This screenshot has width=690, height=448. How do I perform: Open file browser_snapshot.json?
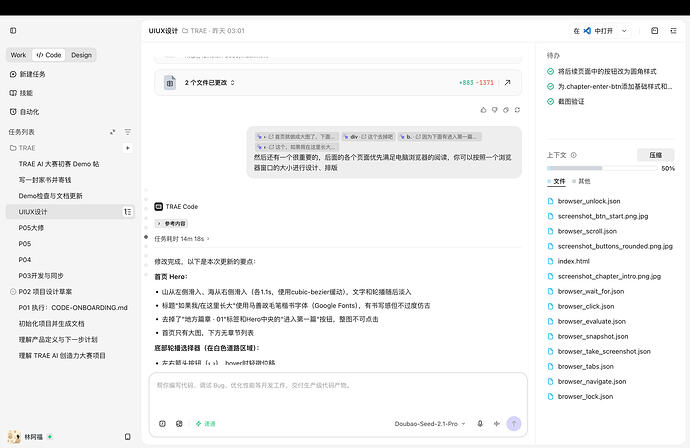[593, 336]
